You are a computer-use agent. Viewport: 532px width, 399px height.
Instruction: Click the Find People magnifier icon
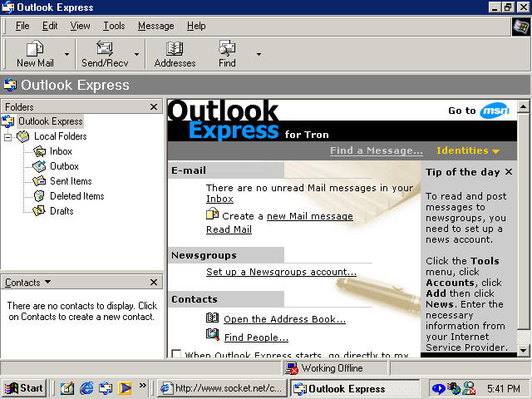213,335
